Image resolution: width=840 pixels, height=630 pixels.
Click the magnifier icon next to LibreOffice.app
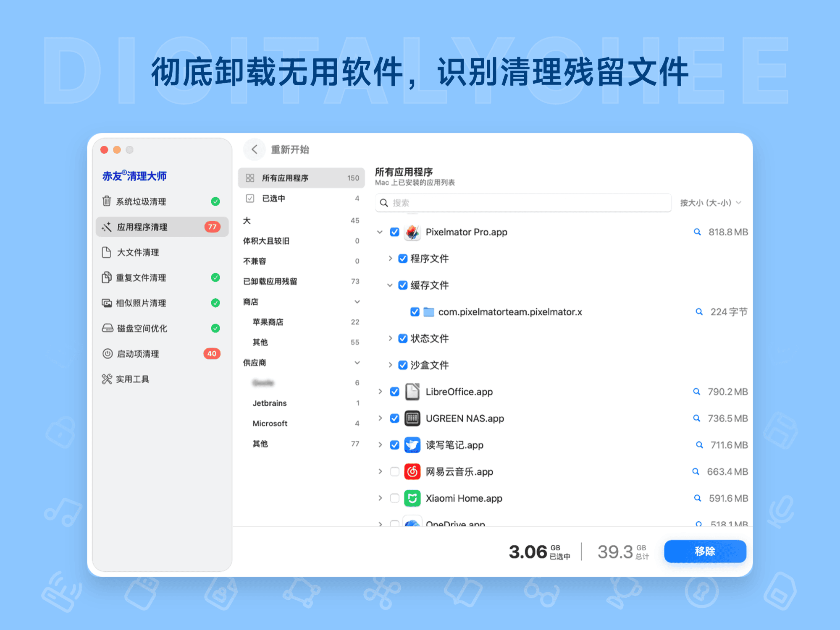697,392
